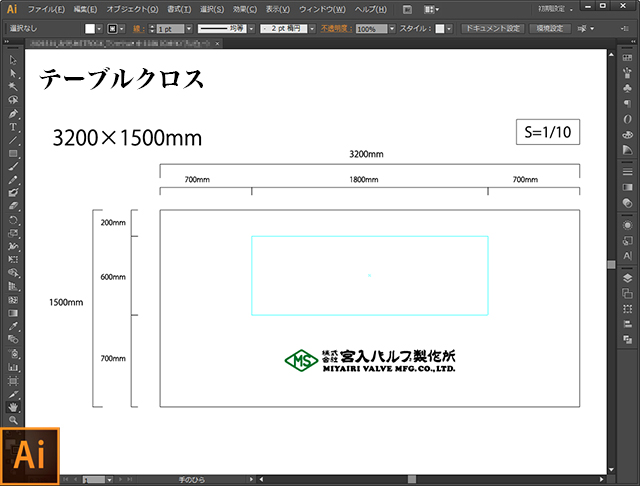Select the Hand tool
This screenshot has width=640, height=486.
[13, 407]
